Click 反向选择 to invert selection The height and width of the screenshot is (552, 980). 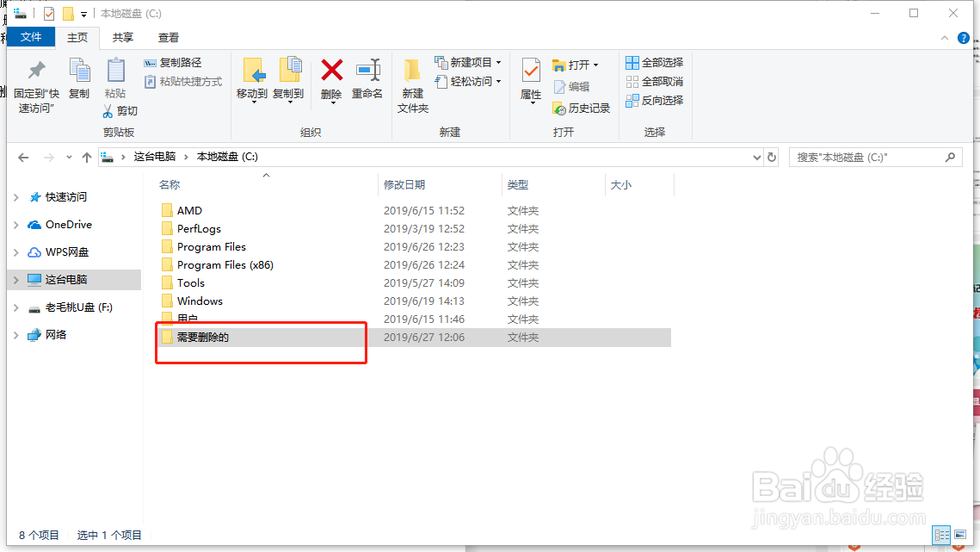pos(656,100)
